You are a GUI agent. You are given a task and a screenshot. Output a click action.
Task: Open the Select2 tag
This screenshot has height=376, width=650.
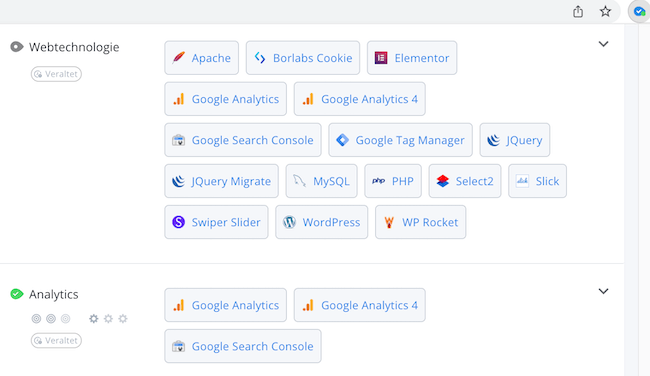[x=465, y=181]
